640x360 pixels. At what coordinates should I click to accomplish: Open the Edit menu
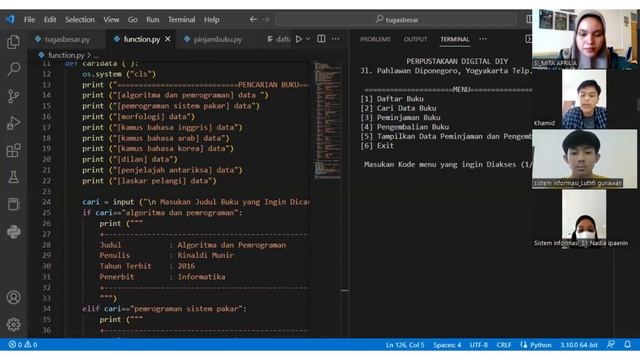point(50,20)
